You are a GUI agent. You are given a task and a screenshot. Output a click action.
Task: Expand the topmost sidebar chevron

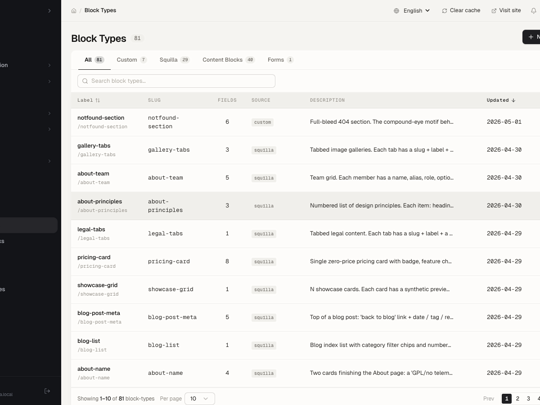(x=49, y=11)
